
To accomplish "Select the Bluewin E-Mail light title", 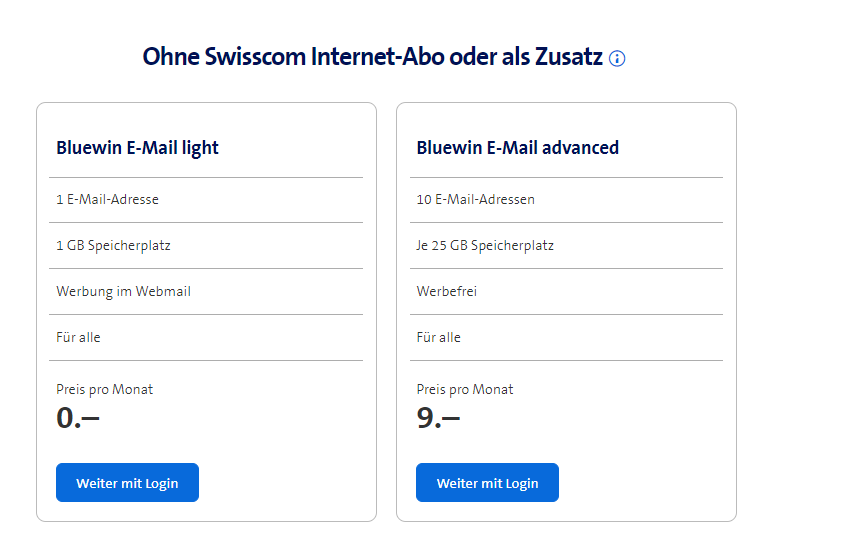I will click(x=137, y=148).
